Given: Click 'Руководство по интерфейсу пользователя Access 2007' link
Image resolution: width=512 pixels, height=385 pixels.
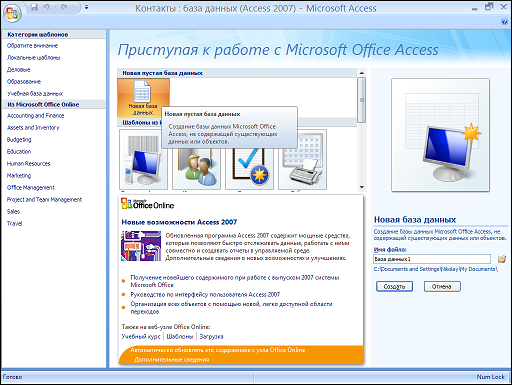Looking at the screenshot, I should [205, 295].
